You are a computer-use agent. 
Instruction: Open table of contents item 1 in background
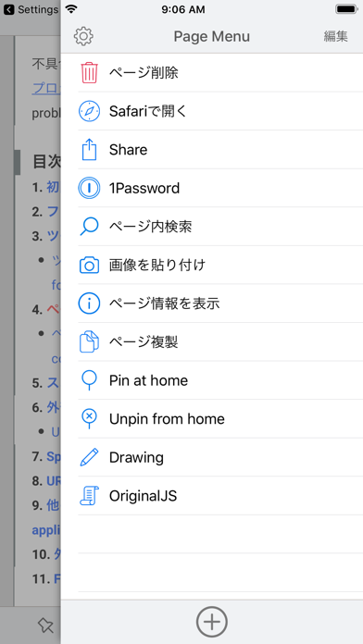point(53,187)
